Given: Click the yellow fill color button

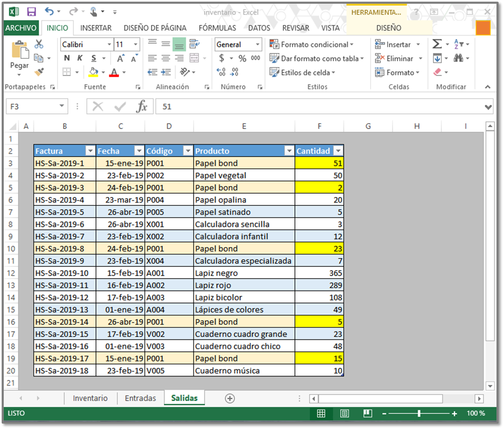Looking at the screenshot, I should coord(94,72).
